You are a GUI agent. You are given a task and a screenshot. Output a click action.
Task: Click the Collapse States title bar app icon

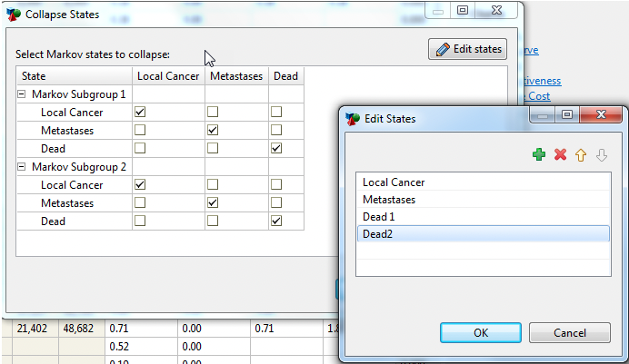[14, 15]
